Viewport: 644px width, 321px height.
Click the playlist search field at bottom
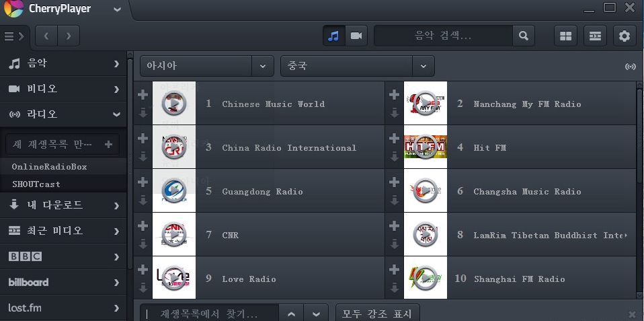coord(210,314)
